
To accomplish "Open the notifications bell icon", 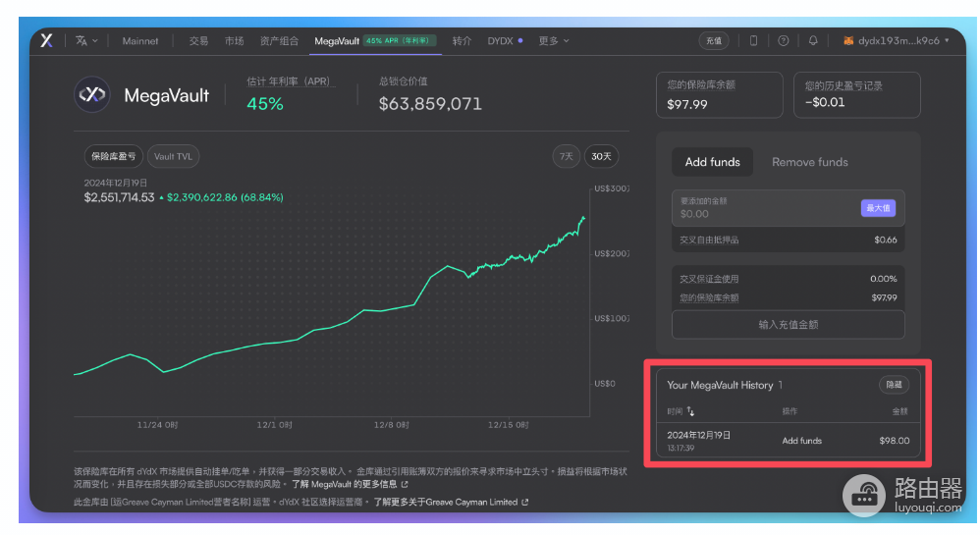I will coord(812,40).
